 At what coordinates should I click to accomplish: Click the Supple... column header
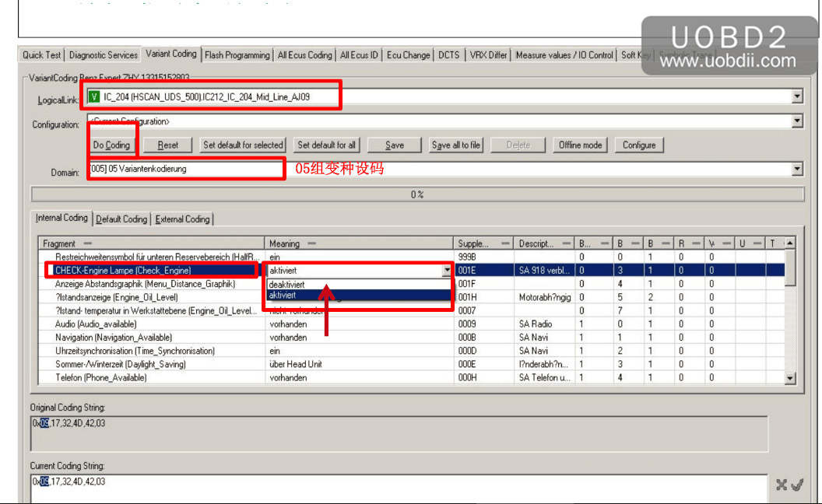tap(483, 243)
